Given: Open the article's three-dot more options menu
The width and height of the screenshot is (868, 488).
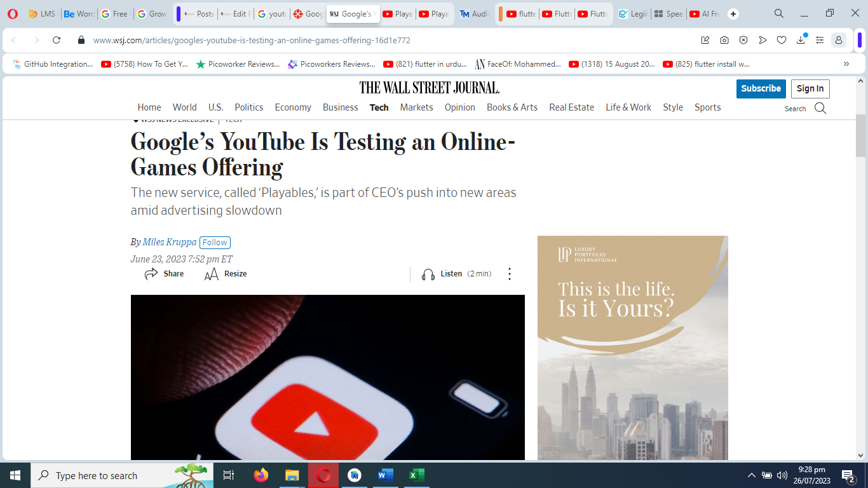Looking at the screenshot, I should (509, 274).
